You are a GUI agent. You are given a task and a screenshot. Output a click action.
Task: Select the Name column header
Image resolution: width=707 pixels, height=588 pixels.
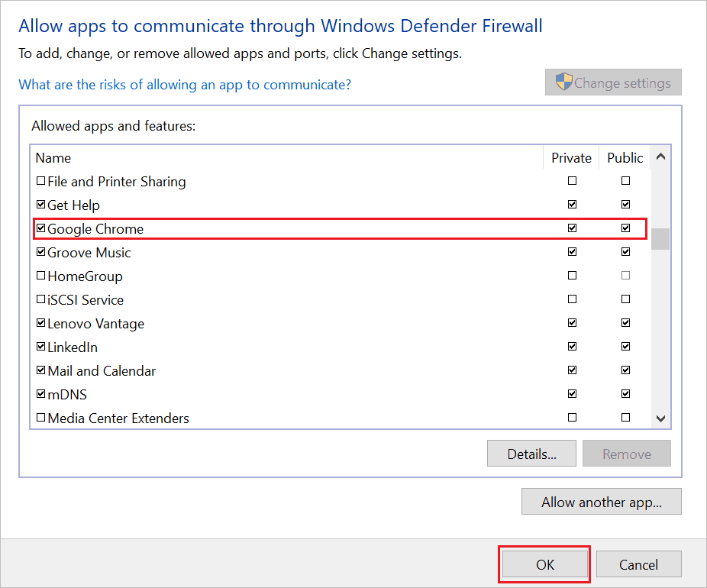point(53,158)
